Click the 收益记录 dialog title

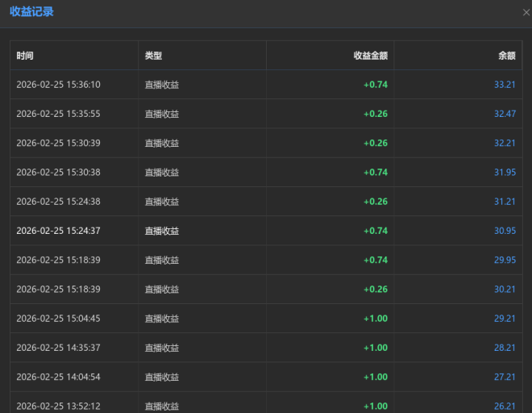[x=31, y=12]
